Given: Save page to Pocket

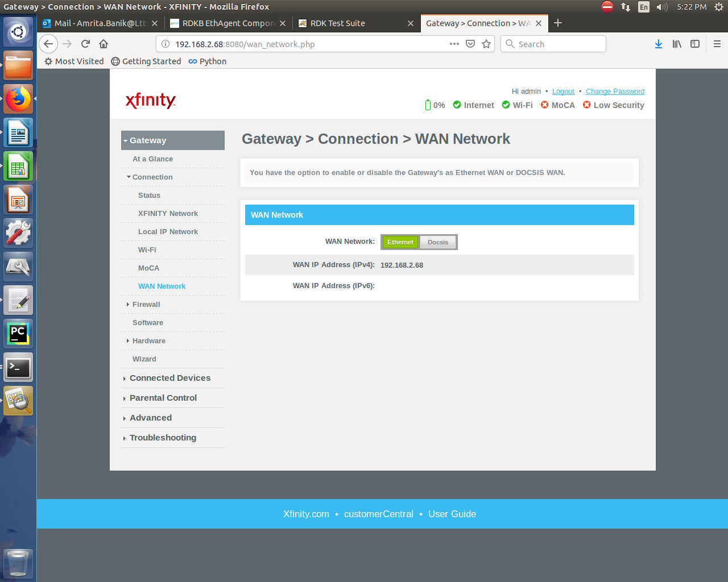Looking at the screenshot, I should [x=470, y=44].
